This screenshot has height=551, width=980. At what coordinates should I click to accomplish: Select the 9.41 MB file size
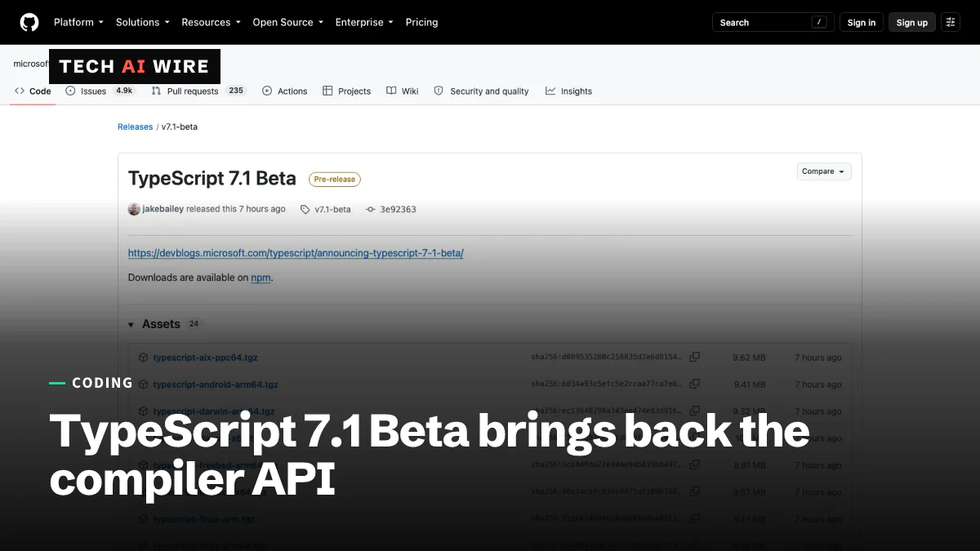click(x=749, y=384)
